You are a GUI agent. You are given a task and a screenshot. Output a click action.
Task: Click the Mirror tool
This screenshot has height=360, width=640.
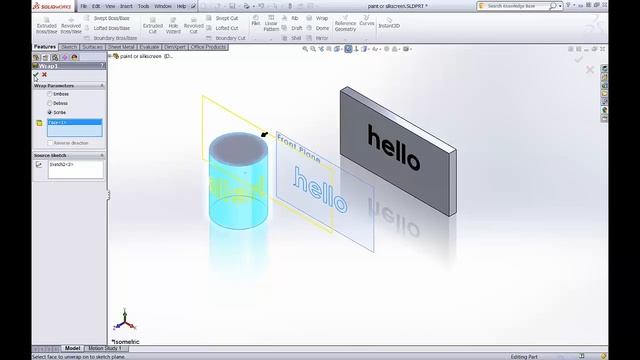(x=318, y=38)
